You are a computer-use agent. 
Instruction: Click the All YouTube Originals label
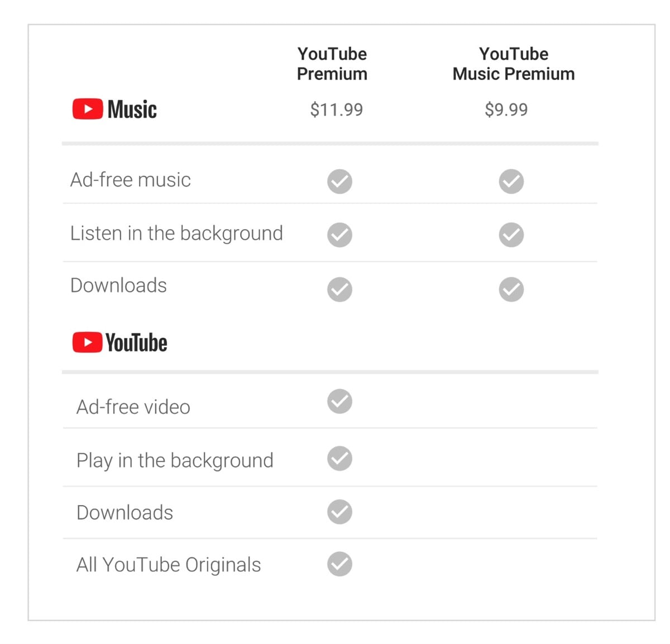click(x=169, y=565)
